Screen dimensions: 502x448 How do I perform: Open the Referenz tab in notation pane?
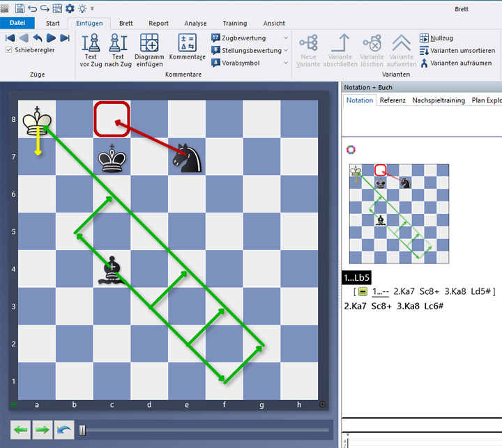pos(393,100)
